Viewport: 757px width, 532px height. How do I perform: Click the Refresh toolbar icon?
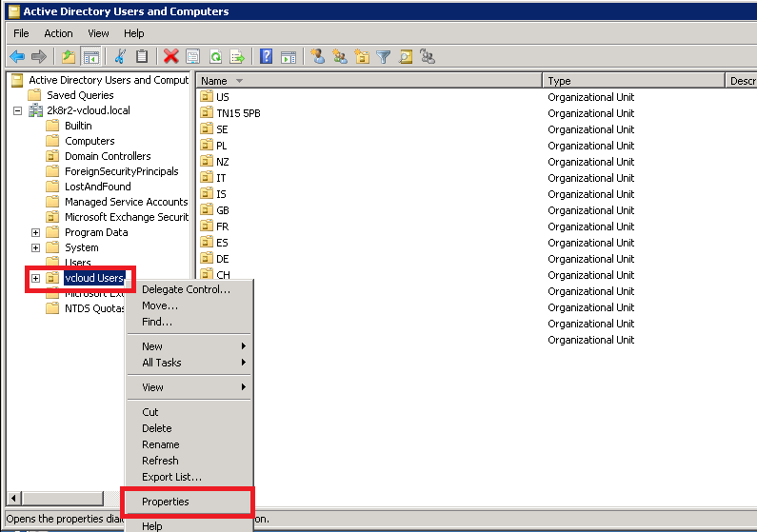216,57
